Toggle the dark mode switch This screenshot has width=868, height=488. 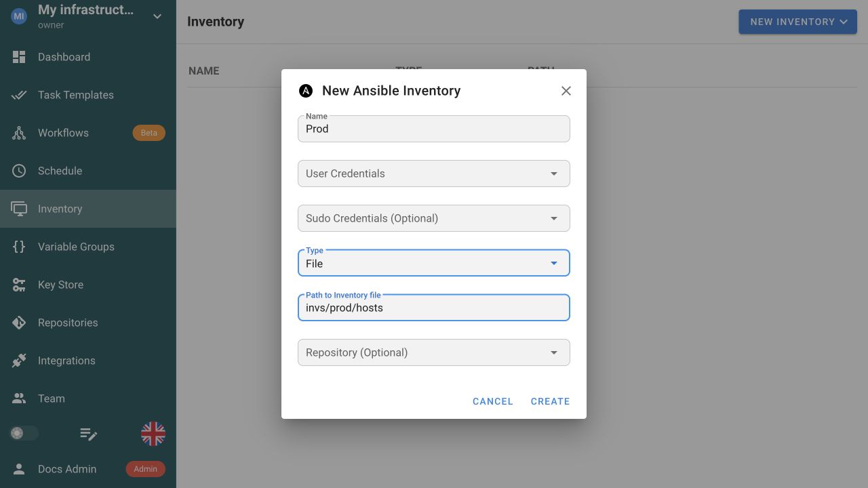(x=24, y=433)
